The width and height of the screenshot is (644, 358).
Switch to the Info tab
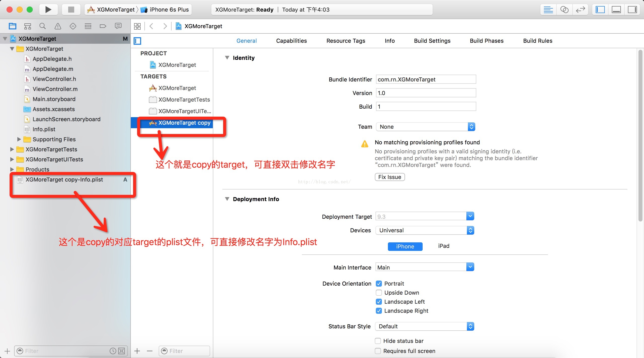(x=390, y=41)
